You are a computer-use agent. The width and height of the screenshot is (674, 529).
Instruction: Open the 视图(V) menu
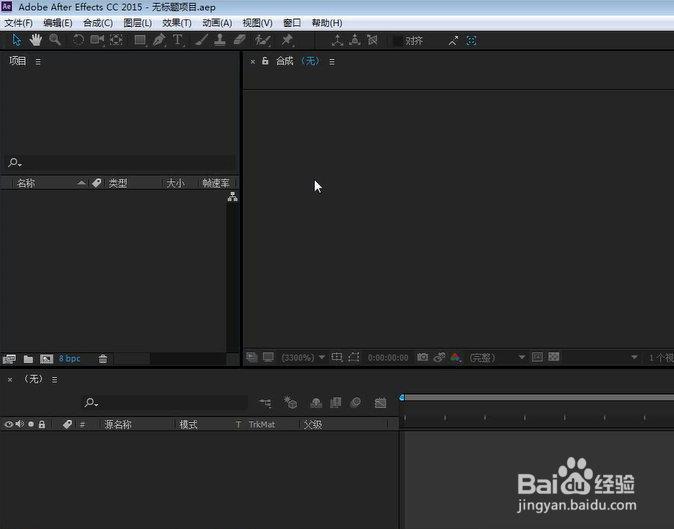coord(257,23)
